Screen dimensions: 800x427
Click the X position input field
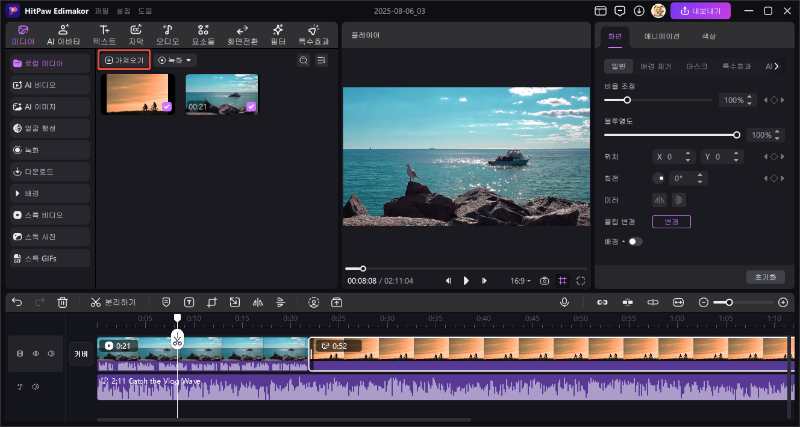pyautogui.click(x=673, y=157)
